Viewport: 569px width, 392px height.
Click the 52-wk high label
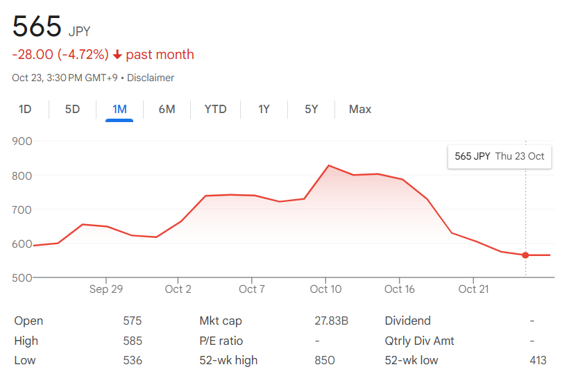pyautogui.click(x=228, y=360)
